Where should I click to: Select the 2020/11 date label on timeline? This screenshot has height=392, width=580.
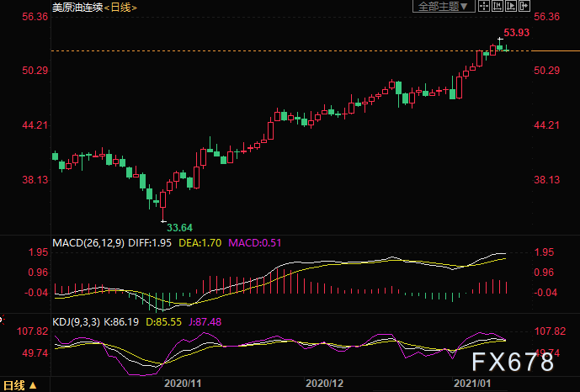(x=183, y=384)
